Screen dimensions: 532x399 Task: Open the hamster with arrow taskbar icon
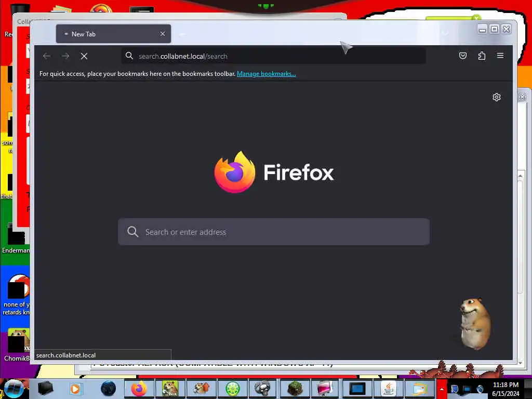click(x=201, y=389)
